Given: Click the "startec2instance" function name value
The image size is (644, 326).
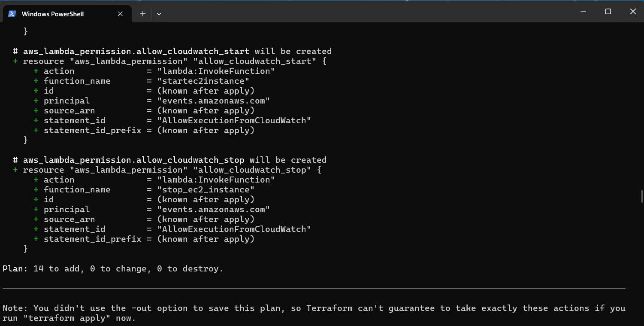Looking at the screenshot, I should point(203,81).
